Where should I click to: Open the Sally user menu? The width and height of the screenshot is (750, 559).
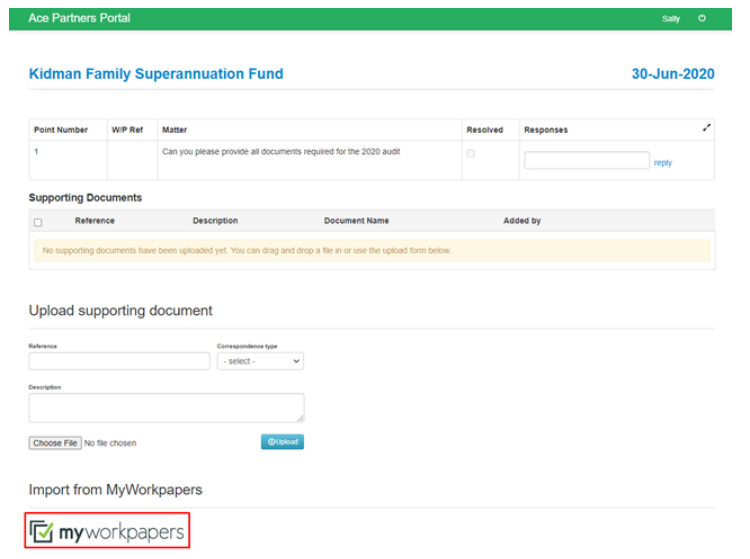[x=670, y=19]
